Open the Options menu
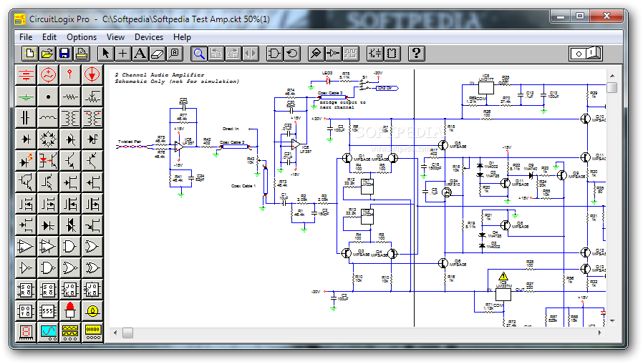The width and height of the screenshot is (643, 364). coord(82,37)
